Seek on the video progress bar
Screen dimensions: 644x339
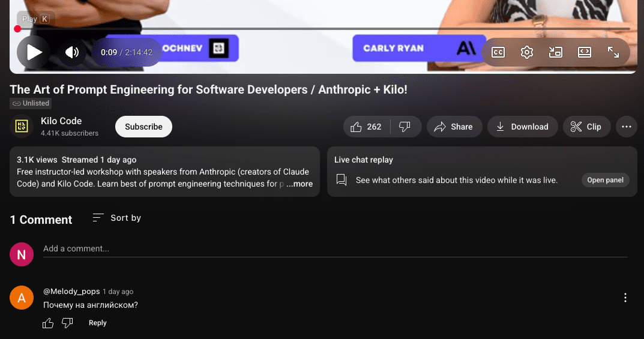tap(324, 29)
